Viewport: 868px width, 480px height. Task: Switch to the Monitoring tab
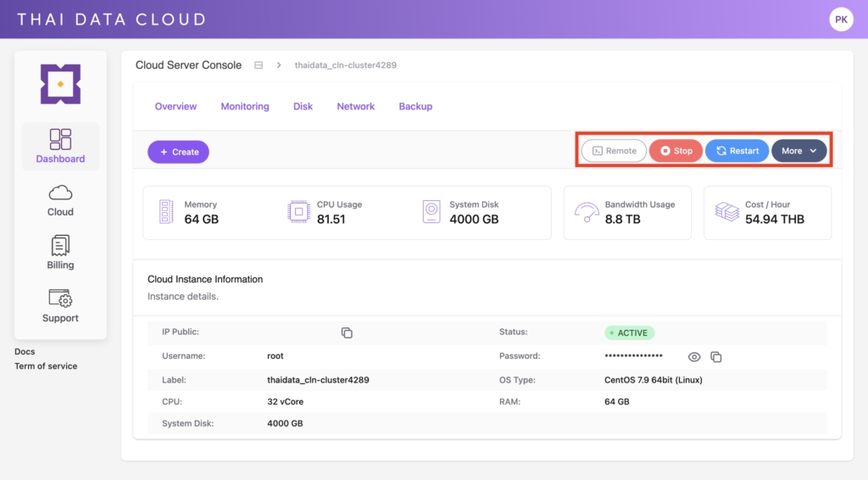(245, 107)
